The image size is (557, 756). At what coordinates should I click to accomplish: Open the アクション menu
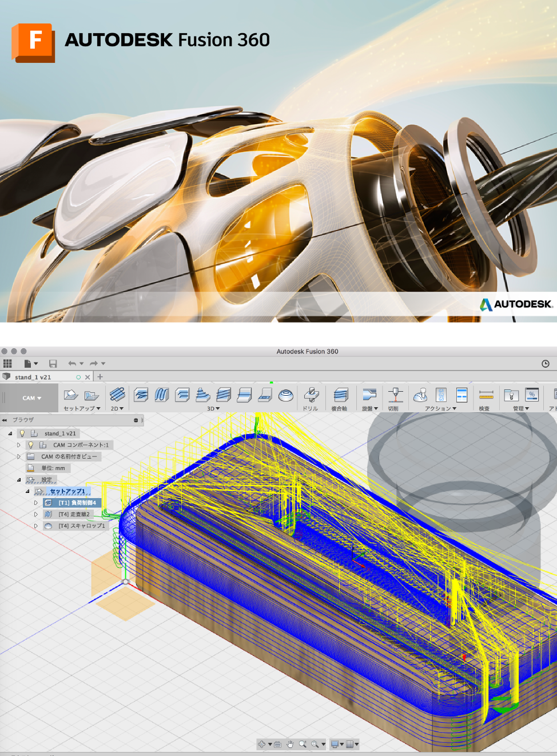click(440, 409)
